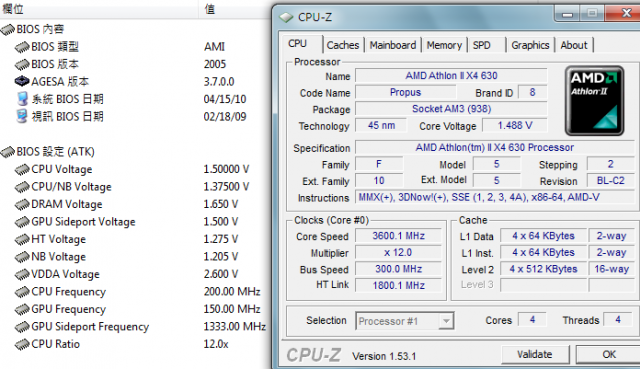Click the OK button in CPU-Z
Screen dimensions: 640x369
click(609, 354)
